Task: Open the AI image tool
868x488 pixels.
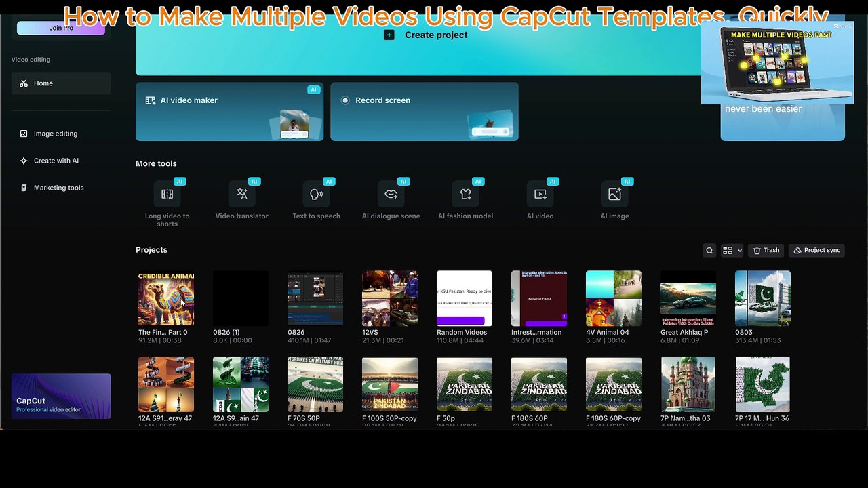Action: (x=614, y=200)
